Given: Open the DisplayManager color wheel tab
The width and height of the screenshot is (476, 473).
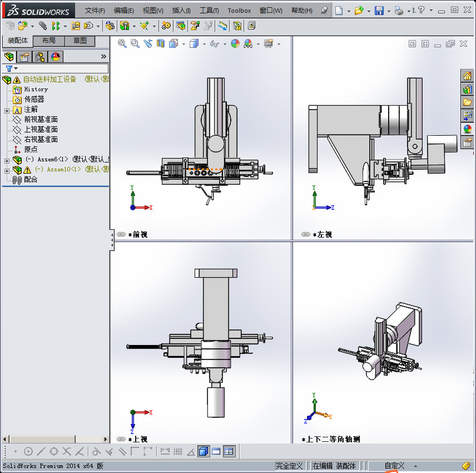Looking at the screenshot, I should (55, 56).
